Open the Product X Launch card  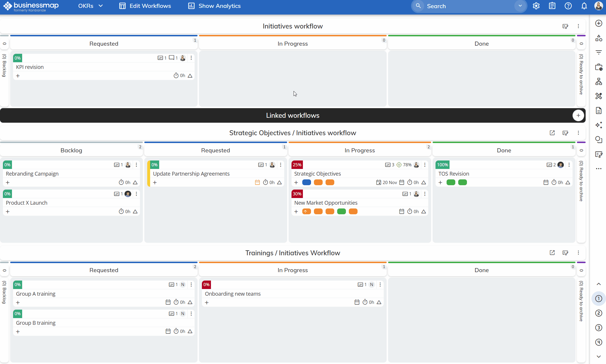coord(71,203)
